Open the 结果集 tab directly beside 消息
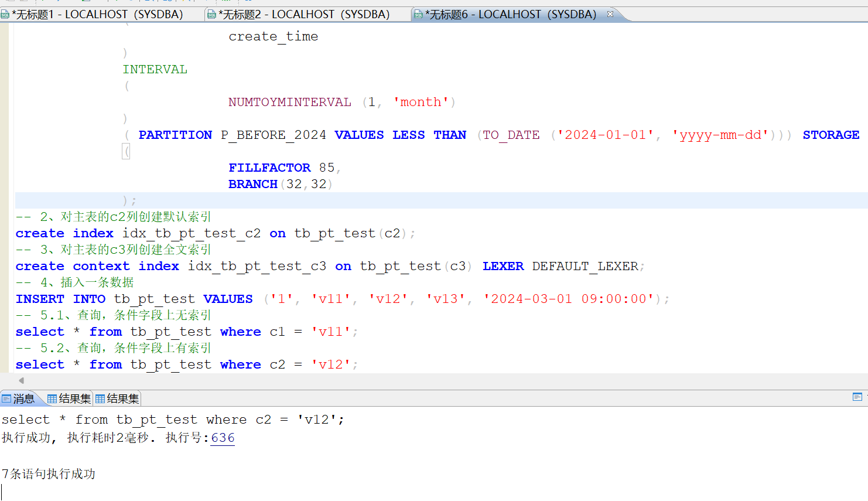 69,399
